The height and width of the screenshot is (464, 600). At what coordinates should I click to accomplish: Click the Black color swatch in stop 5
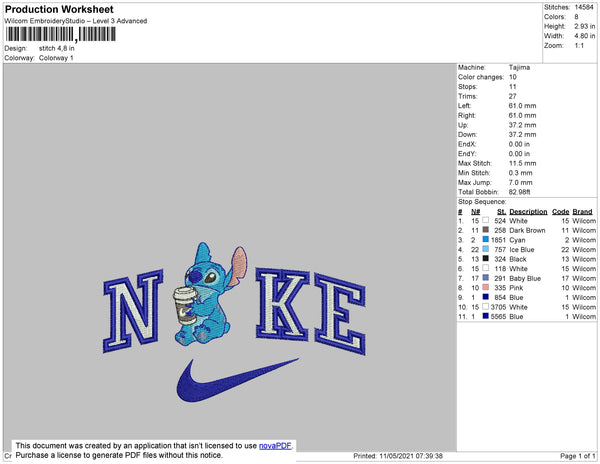[x=486, y=259]
